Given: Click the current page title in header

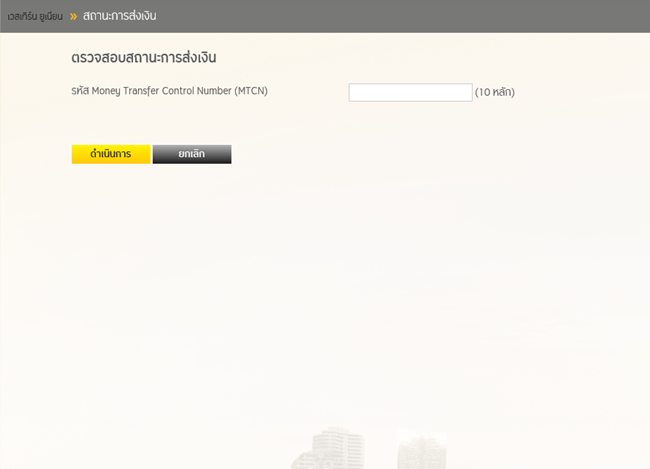Looking at the screenshot, I should pyautogui.click(x=119, y=16).
